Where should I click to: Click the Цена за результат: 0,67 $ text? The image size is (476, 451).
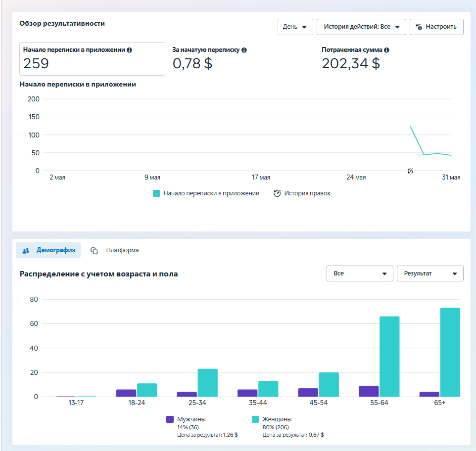tap(293, 435)
